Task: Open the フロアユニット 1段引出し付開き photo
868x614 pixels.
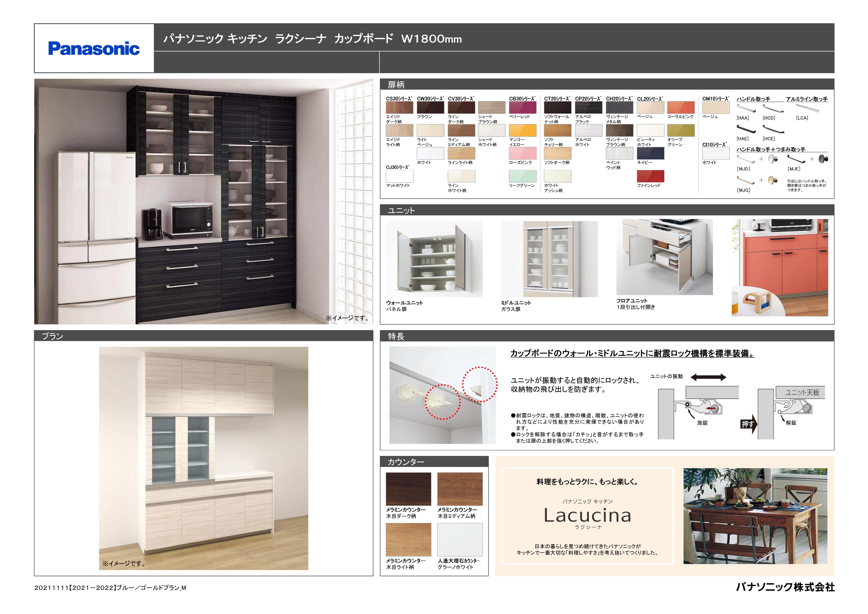Action: [665, 257]
